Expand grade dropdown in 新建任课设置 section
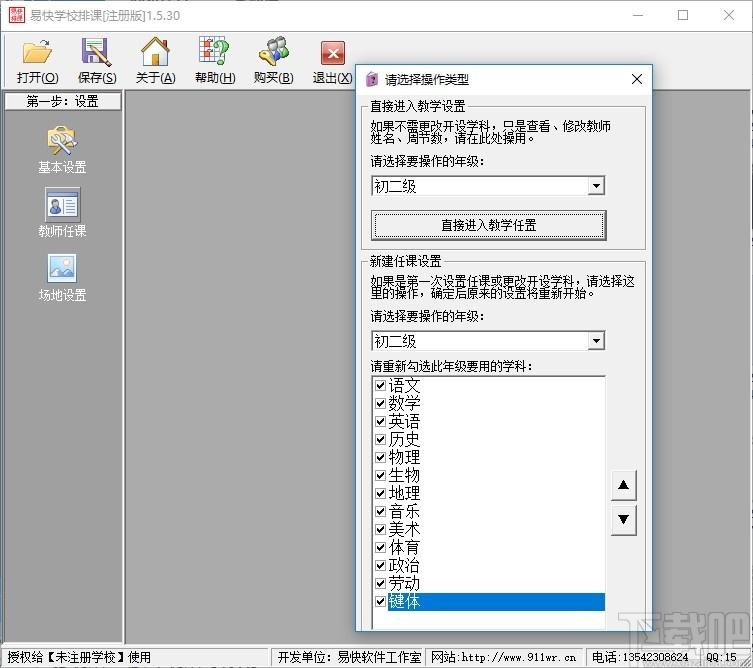 tap(596, 341)
